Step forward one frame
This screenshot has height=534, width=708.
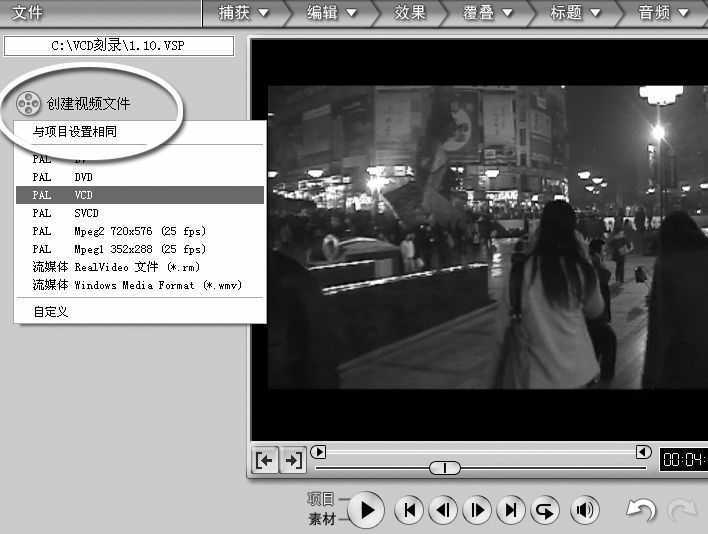pos(477,510)
